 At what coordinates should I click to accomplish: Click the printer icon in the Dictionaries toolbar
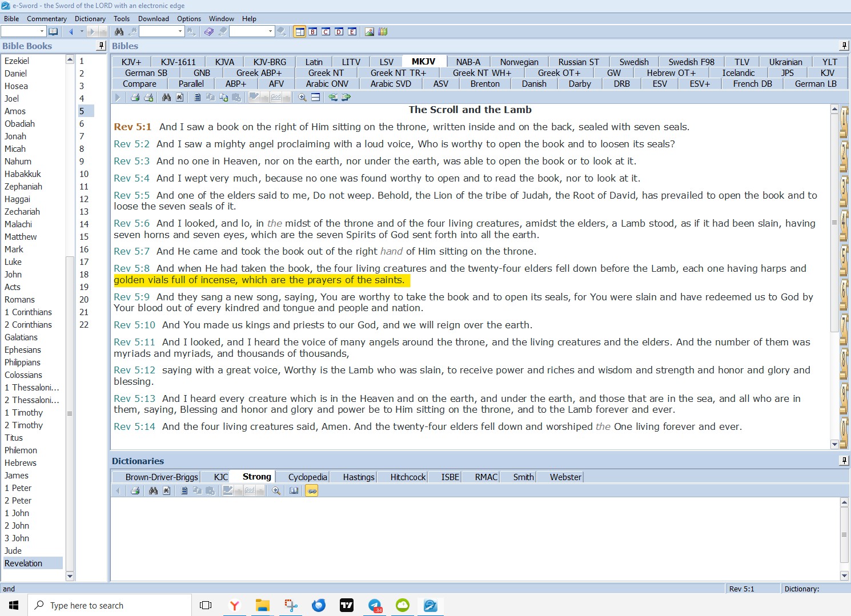[135, 490]
